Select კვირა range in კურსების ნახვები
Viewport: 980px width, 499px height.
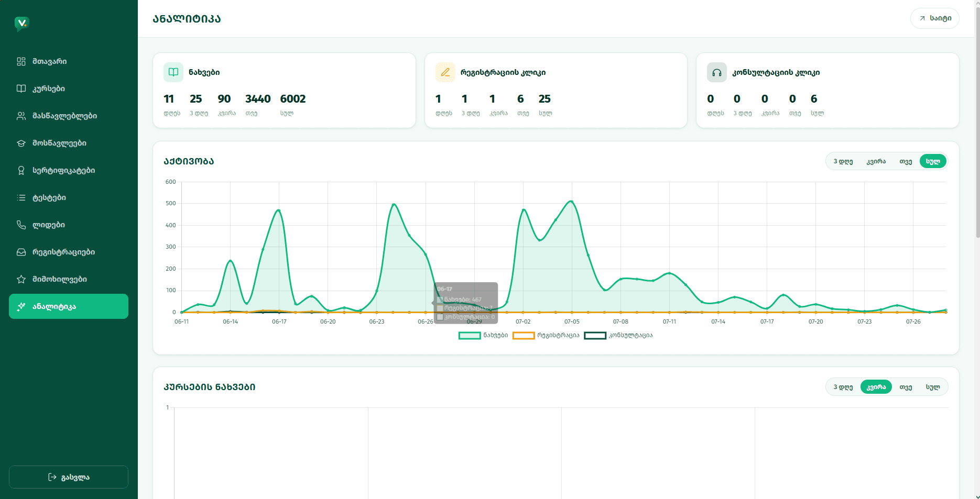pos(876,387)
